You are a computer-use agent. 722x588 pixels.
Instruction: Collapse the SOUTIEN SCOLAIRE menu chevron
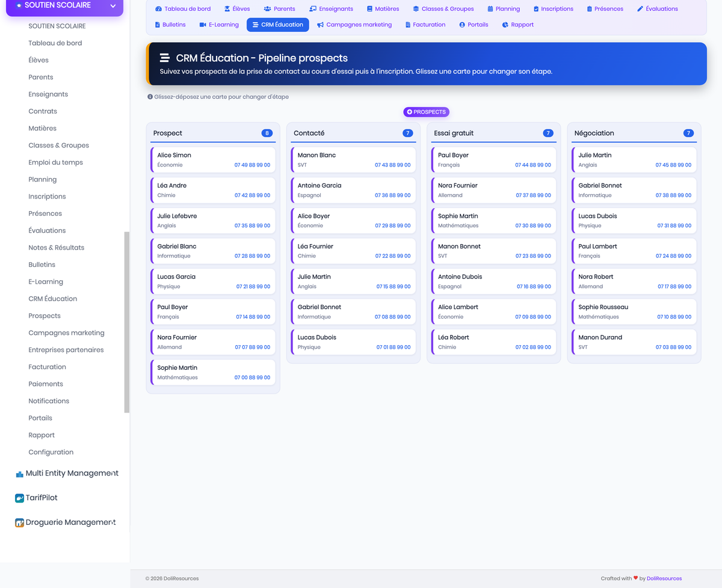point(113,6)
